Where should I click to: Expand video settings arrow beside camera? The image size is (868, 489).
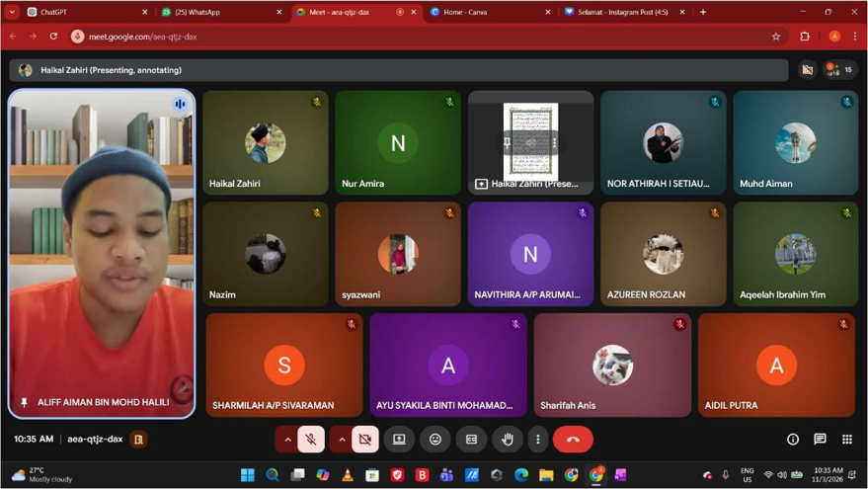tap(342, 440)
